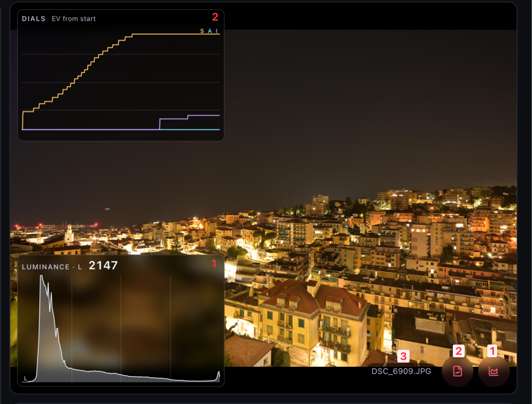
Task: Click the area-chart histogram toggle button
Action: coord(493,371)
